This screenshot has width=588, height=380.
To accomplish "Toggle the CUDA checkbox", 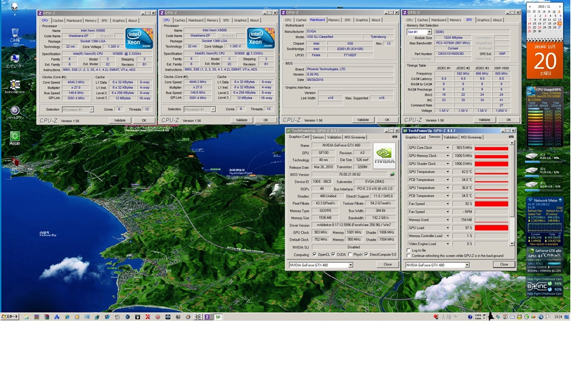I will click(x=334, y=254).
